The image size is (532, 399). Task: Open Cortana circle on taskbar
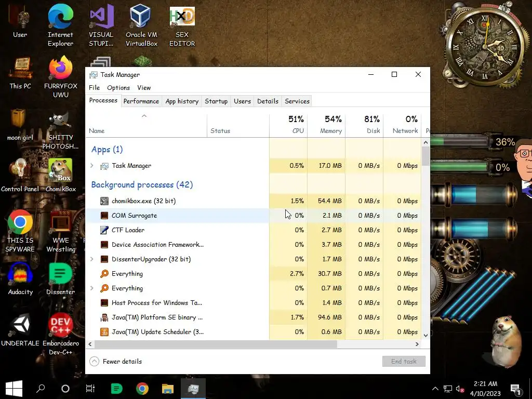pyautogui.click(x=65, y=389)
